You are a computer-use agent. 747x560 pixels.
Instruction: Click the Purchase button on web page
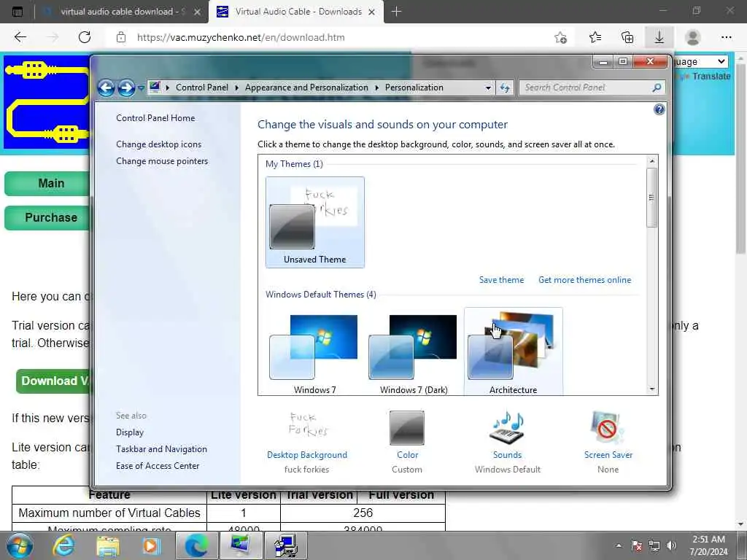click(47, 217)
